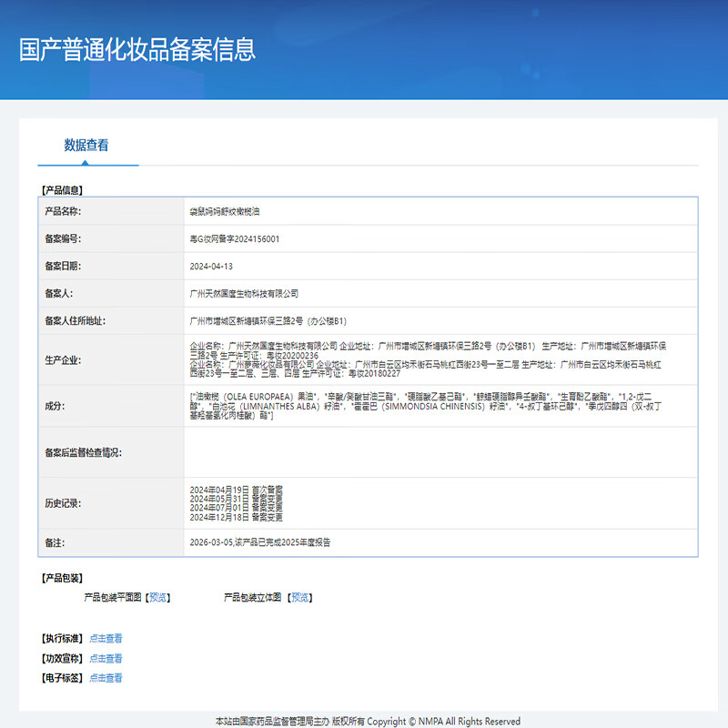Click the 备案日期 row label
Viewport: 728px width, 728px height.
click(x=63, y=266)
